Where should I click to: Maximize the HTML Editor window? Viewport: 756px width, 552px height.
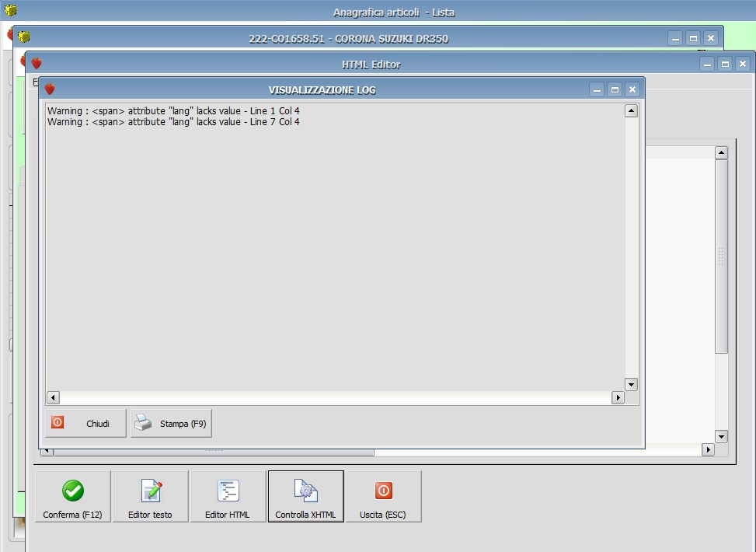click(725, 64)
